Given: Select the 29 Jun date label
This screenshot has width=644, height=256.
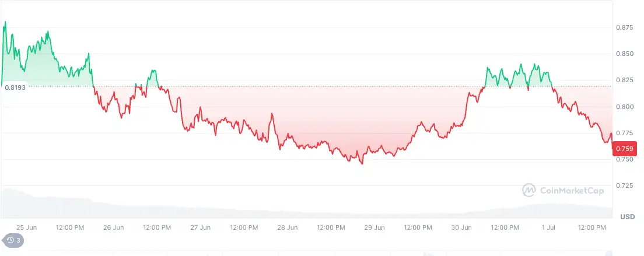Looking at the screenshot, I should pyautogui.click(x=374, y=227).
